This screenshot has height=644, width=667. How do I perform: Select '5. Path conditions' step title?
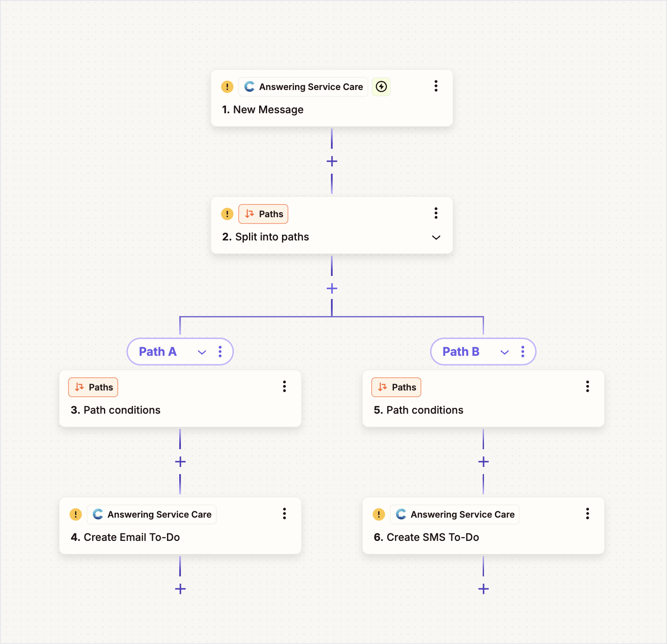[418, 410]
